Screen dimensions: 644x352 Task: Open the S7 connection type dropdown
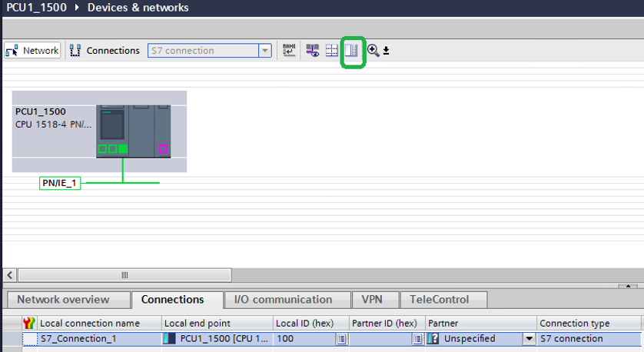pos(265,51)
